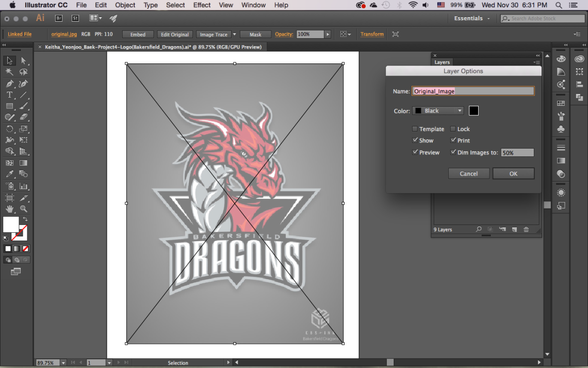
Task: Open Spotlight search in menu bar
Action: click(x=559, y=5)
